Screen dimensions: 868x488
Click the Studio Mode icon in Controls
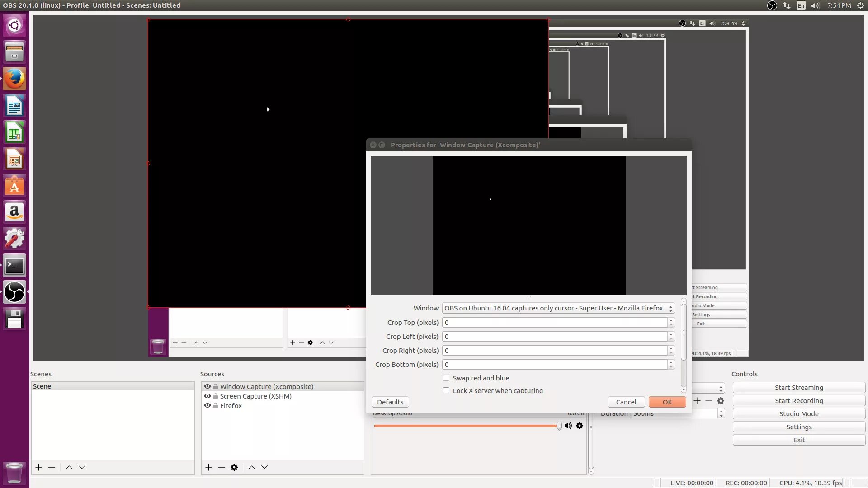pos(798,413)
